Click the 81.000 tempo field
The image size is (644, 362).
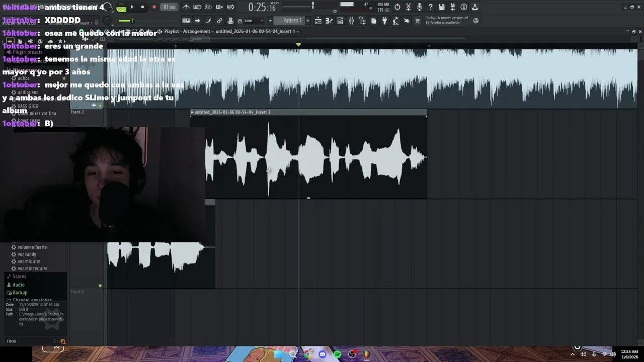pyautogui.click(x=170, y=7)
